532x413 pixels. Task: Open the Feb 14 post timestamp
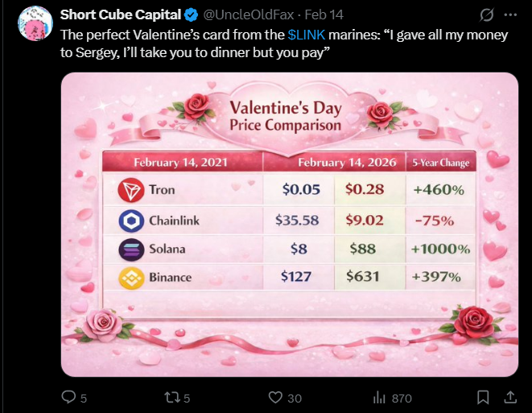point(324,15)
